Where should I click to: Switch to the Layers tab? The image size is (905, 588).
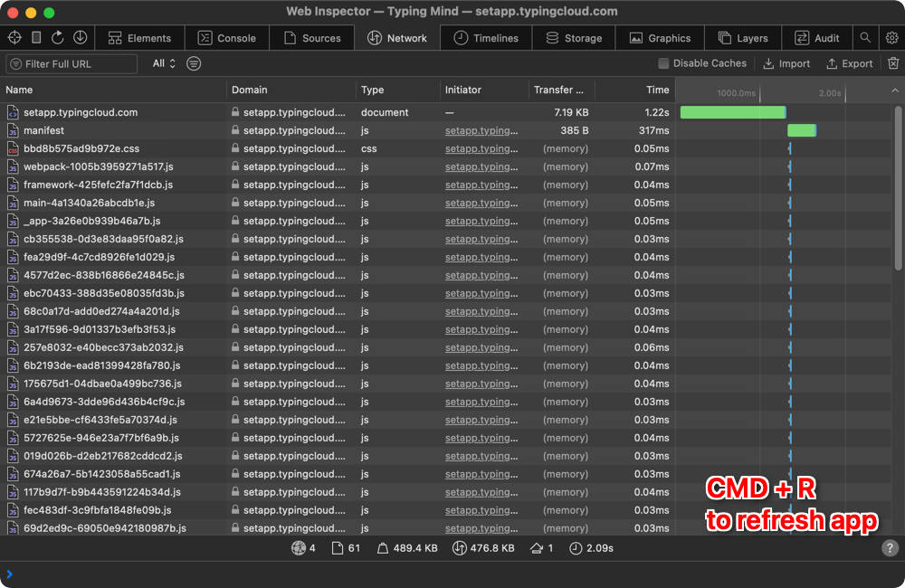point(743,38)
